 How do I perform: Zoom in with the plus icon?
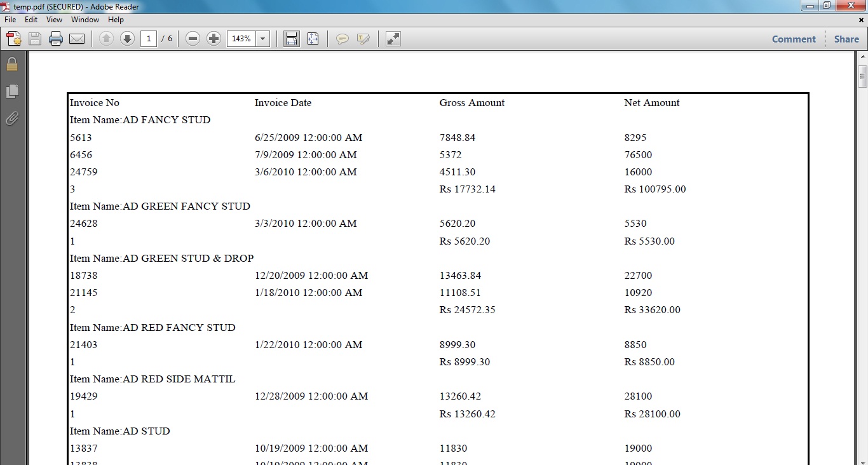coord(214,39)
